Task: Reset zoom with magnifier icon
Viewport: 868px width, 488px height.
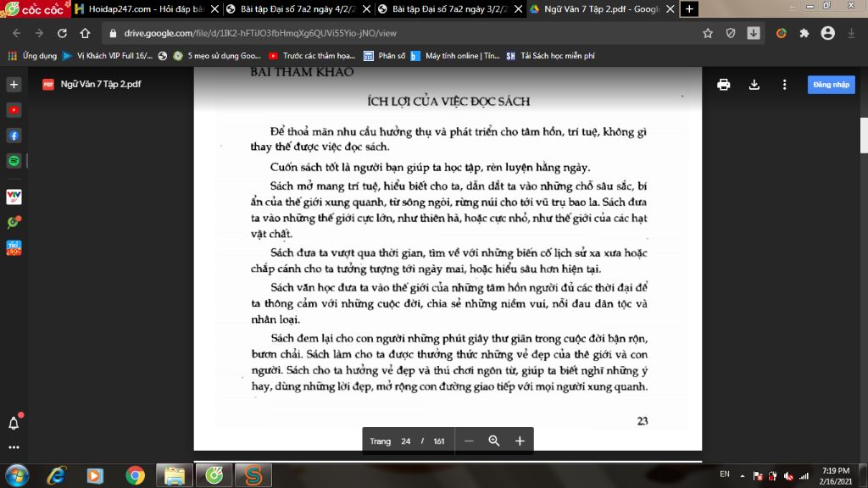Action: (x=494, y=441)
